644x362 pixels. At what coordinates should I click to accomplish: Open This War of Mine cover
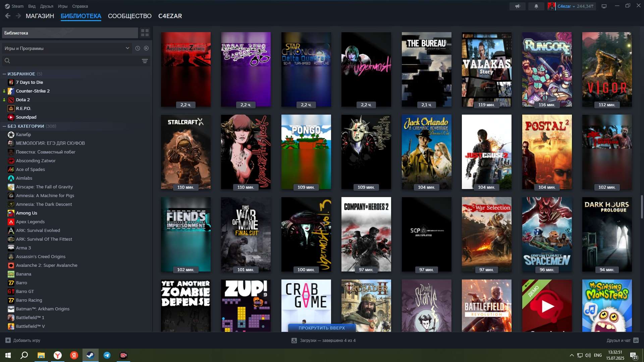[246, 234]
